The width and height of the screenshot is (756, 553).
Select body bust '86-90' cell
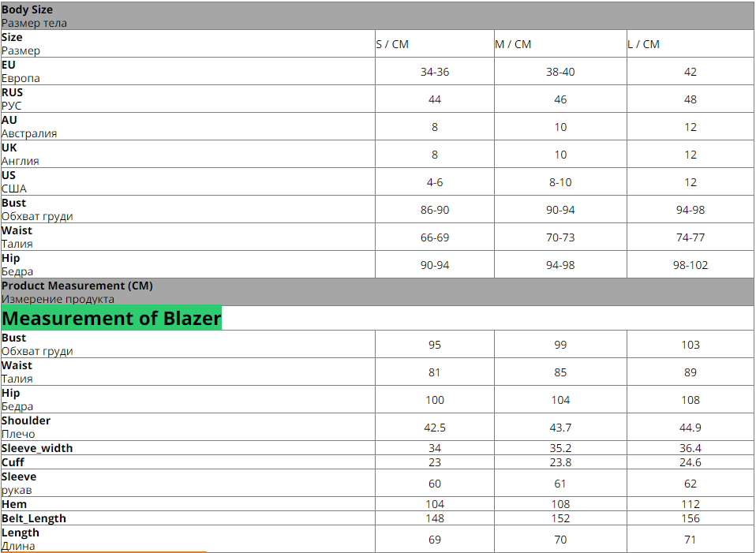pyautogui.click(x=435, y=210)
